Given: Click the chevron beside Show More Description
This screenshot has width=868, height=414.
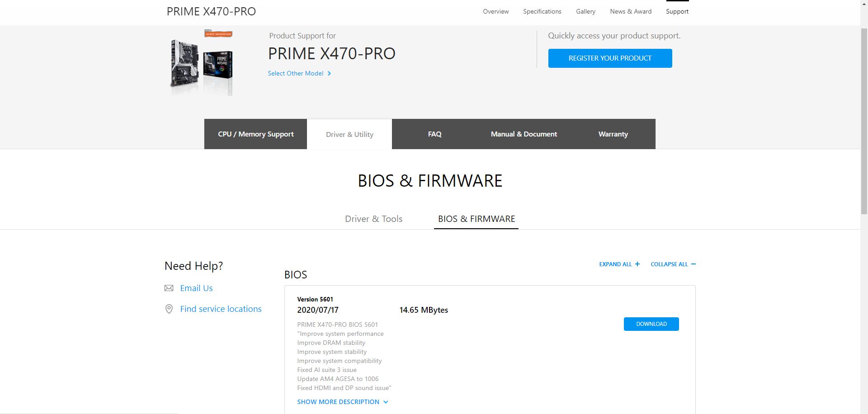Looking at the screenshot, I should 386,402.
